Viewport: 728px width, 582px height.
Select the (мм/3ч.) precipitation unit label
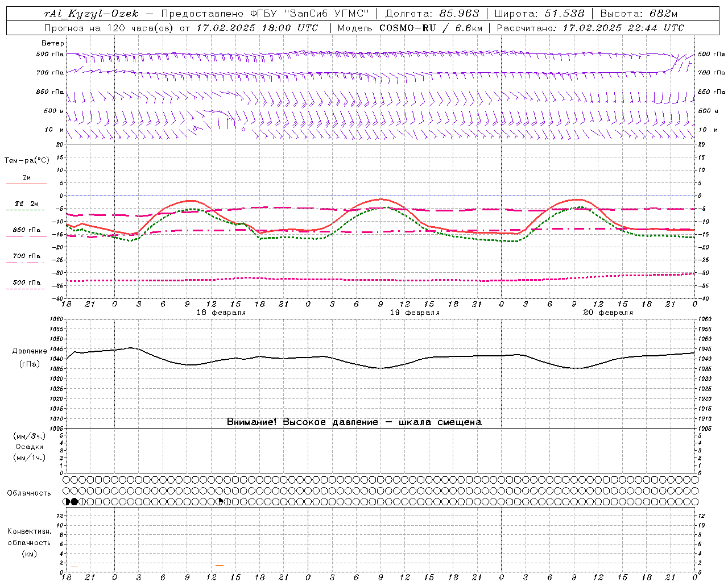point(30,436)
